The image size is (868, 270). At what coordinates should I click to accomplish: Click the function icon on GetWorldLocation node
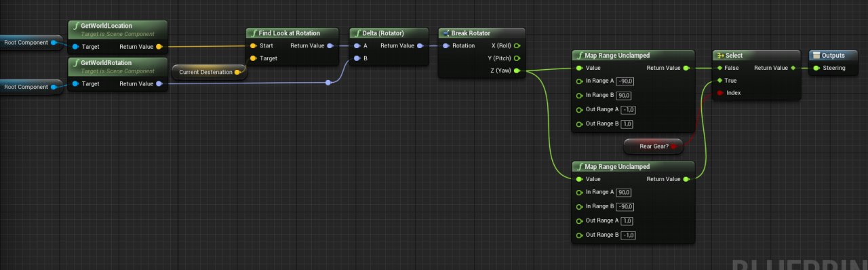click(76, 26)
